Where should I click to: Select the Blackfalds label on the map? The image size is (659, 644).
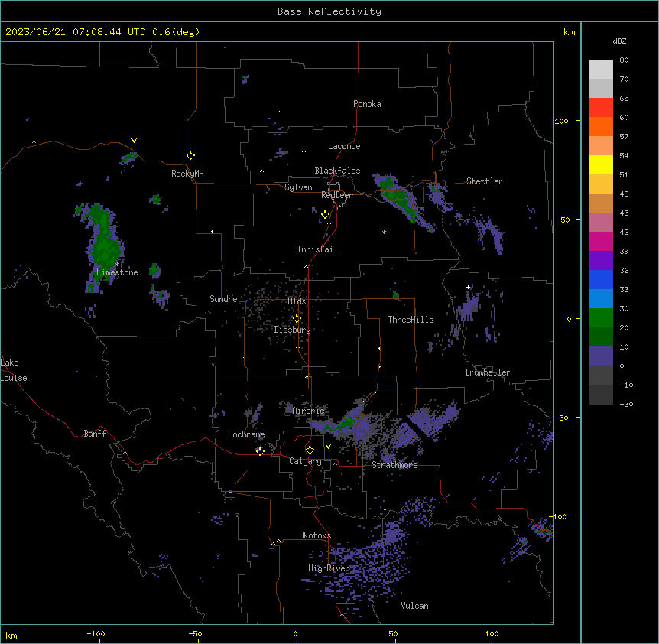pos(337,171)
